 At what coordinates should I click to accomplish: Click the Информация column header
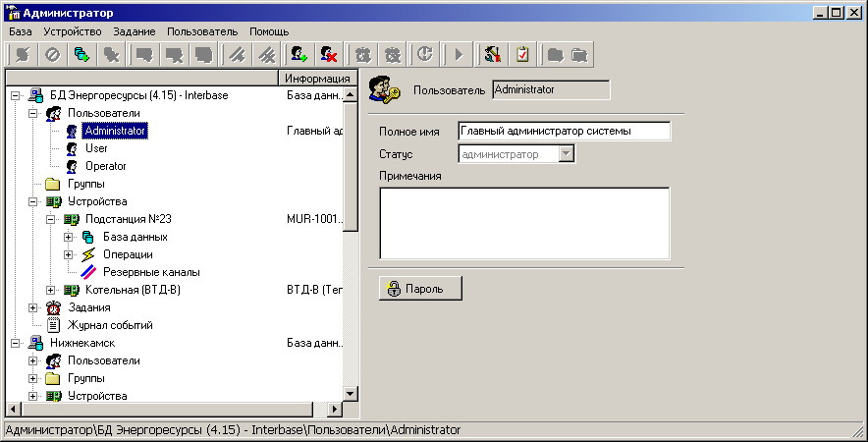pyautogui.click(x=318, y=79)
